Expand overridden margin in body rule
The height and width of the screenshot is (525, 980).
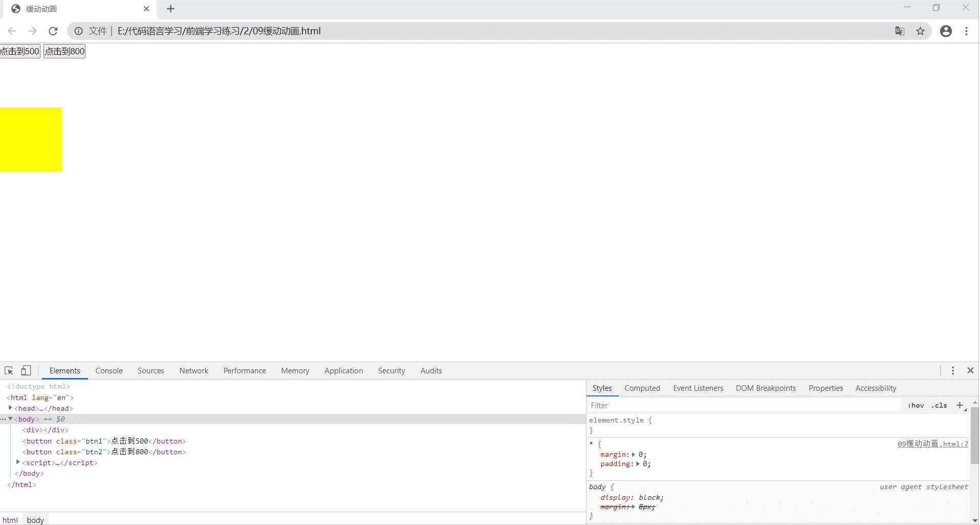coord(634,507)
